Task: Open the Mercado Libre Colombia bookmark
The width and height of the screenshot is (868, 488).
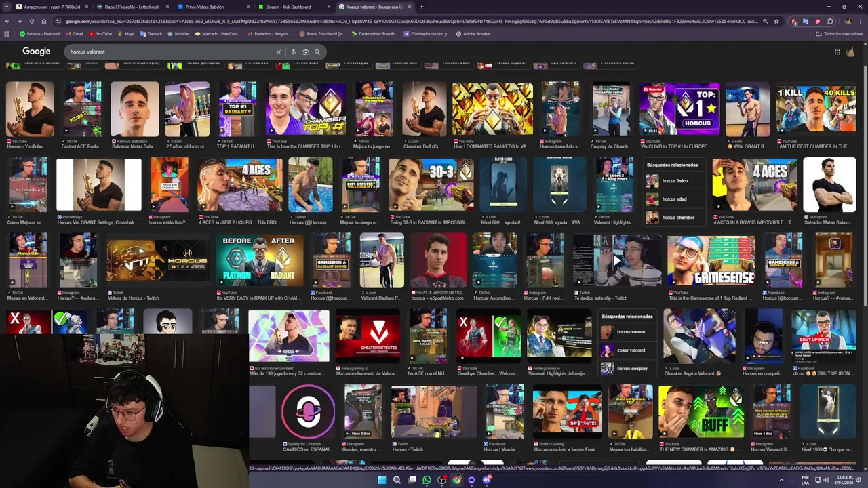Action: (x=217, y=34)
